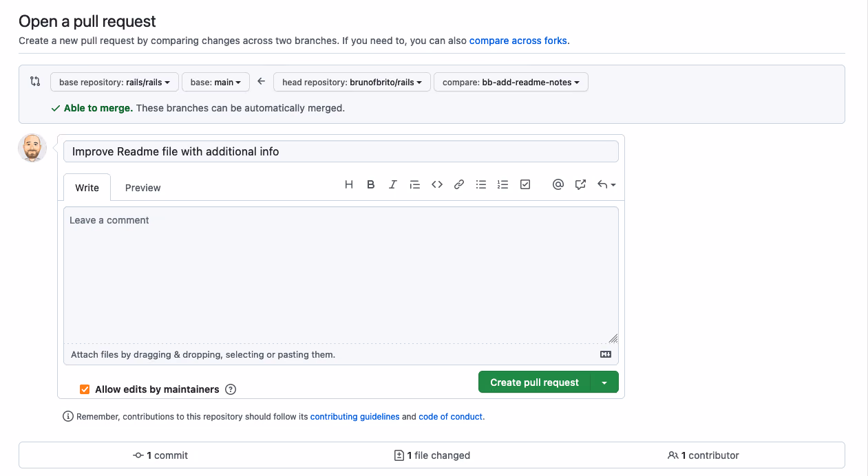Add a link using chain icon
The width and height of the screenshot is (868, 476).
tap(458, 184)
